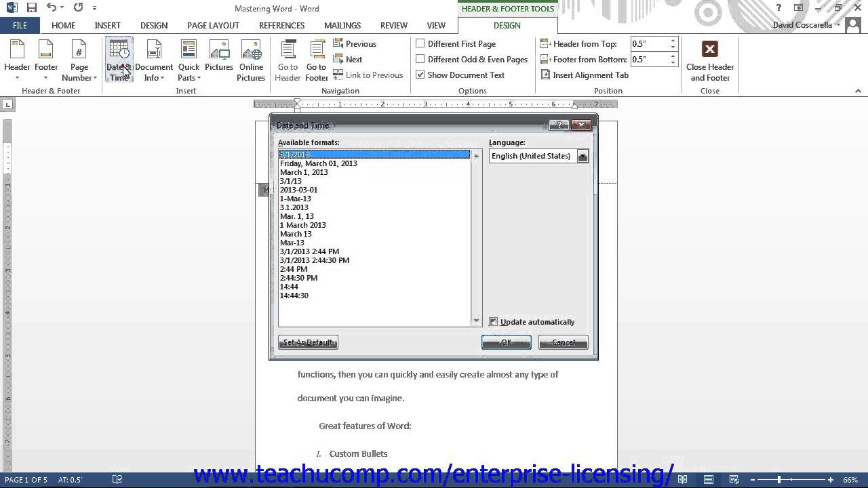Click PAGE 1 OF 5 status indicator
The image size is (868, 488).
[x=26, y=480]
